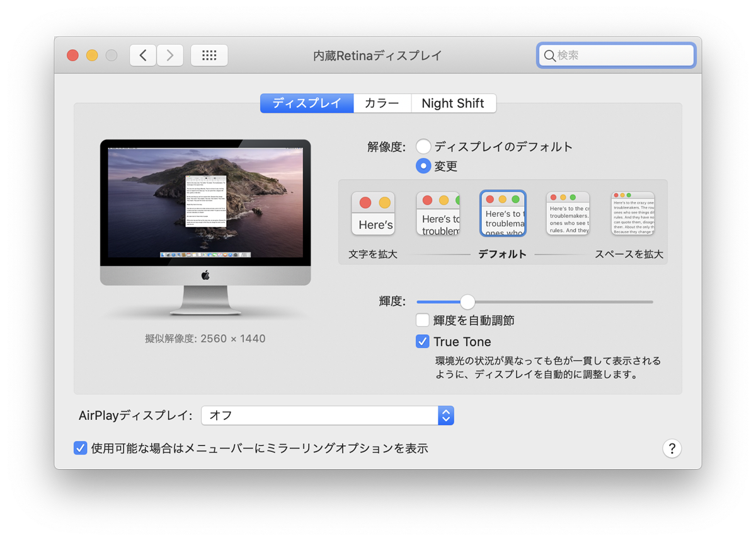Choose the default scaling thumbnail in the middle

coord(503,214)
